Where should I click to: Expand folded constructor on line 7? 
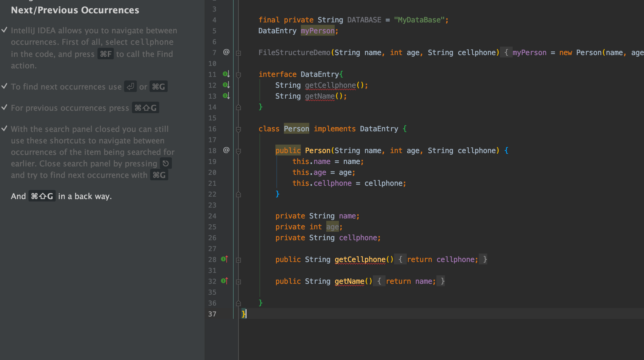[x=238, y=53]
